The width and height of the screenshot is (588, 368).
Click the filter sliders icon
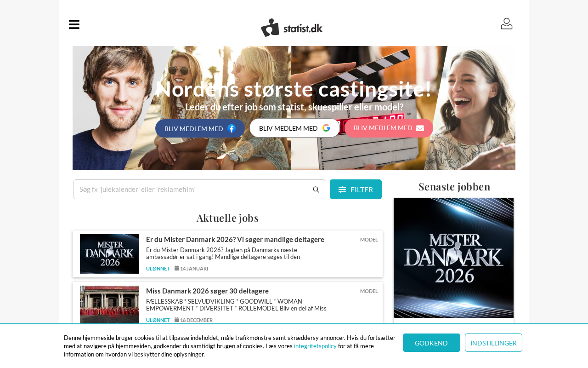342,190
